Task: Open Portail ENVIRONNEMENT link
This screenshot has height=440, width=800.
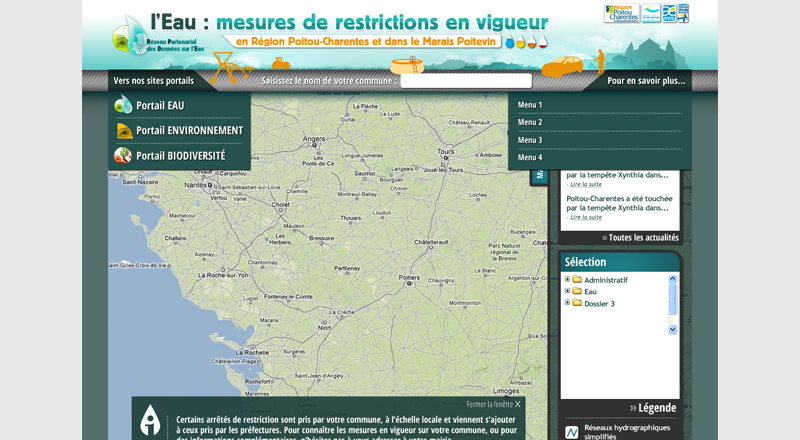Action: click(189, 131)
